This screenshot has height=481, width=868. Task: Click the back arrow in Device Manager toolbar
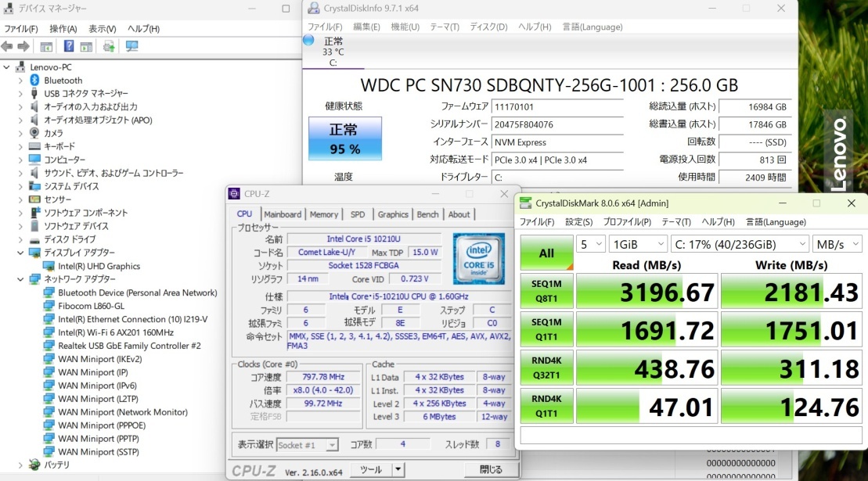tap(8, 46)
